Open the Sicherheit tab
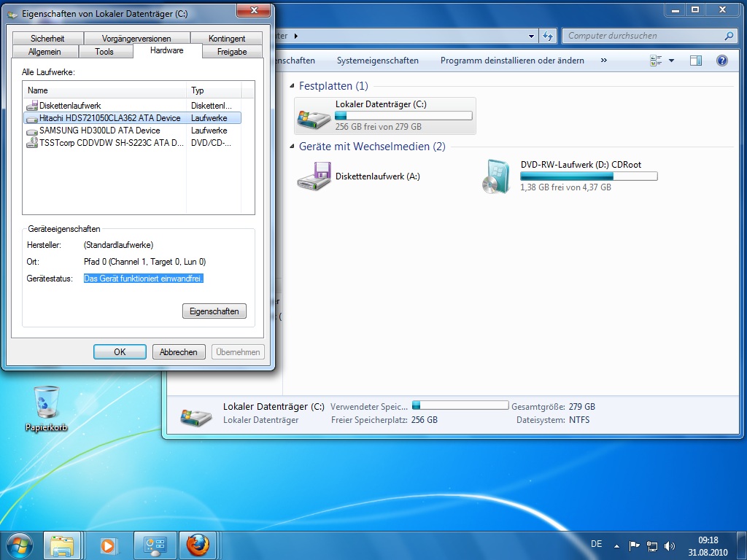Screen dimensions: 747x560 [x=47, y=38]
